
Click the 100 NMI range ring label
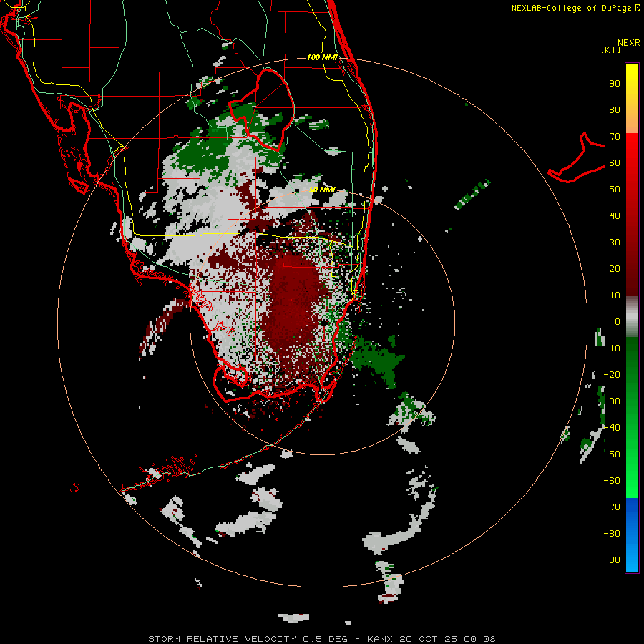[322, 57]
